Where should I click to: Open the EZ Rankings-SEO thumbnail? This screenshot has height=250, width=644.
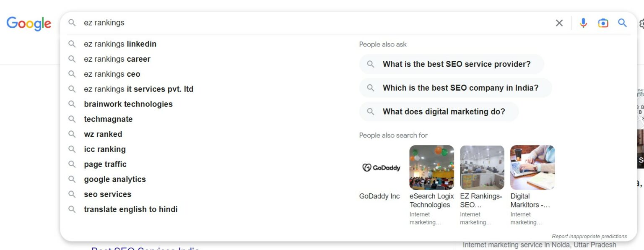click(482, 167)
